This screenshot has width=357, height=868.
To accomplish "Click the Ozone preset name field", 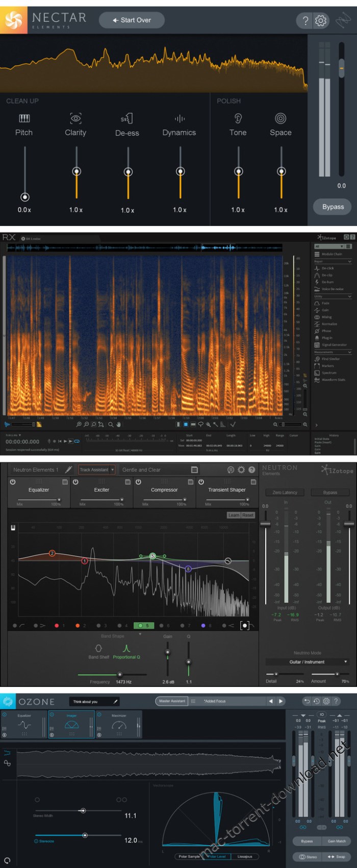I will [94, 702].
